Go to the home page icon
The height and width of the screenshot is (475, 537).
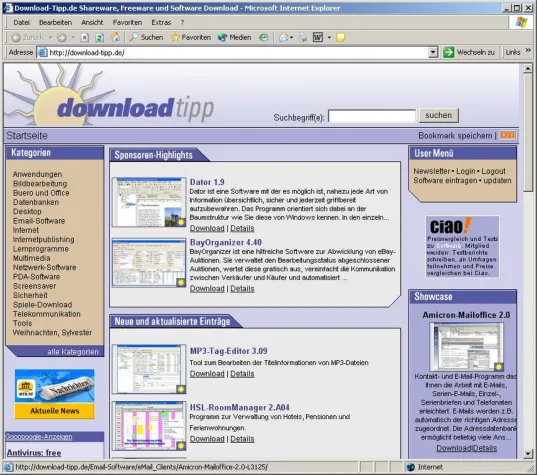[x=115, y=37]
